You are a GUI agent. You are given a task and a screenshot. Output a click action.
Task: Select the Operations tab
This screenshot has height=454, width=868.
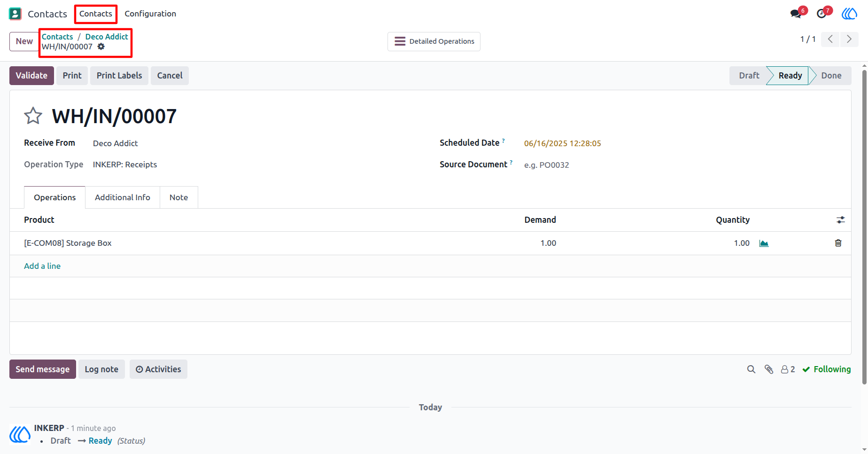54,197
